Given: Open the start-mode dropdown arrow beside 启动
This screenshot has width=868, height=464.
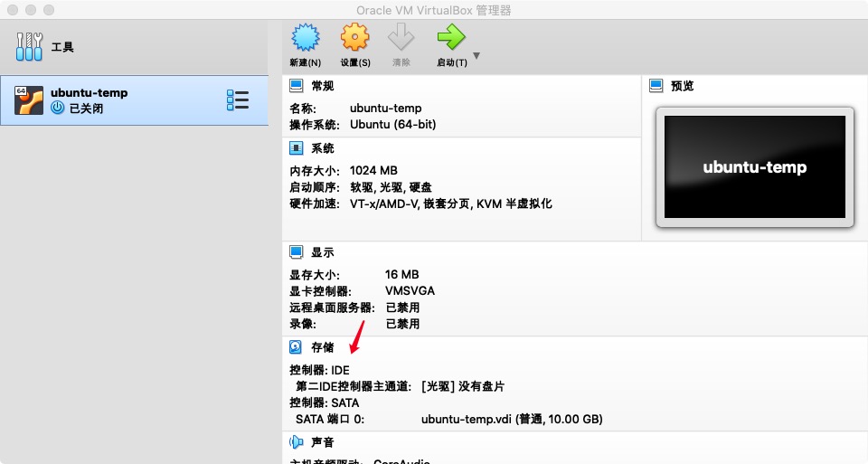Looking at the screenshot, I should 476,56.
